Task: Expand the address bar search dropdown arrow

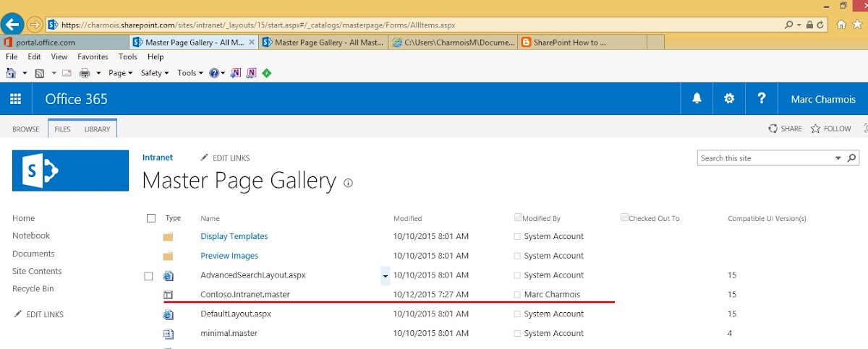Action: click(798, 25)
